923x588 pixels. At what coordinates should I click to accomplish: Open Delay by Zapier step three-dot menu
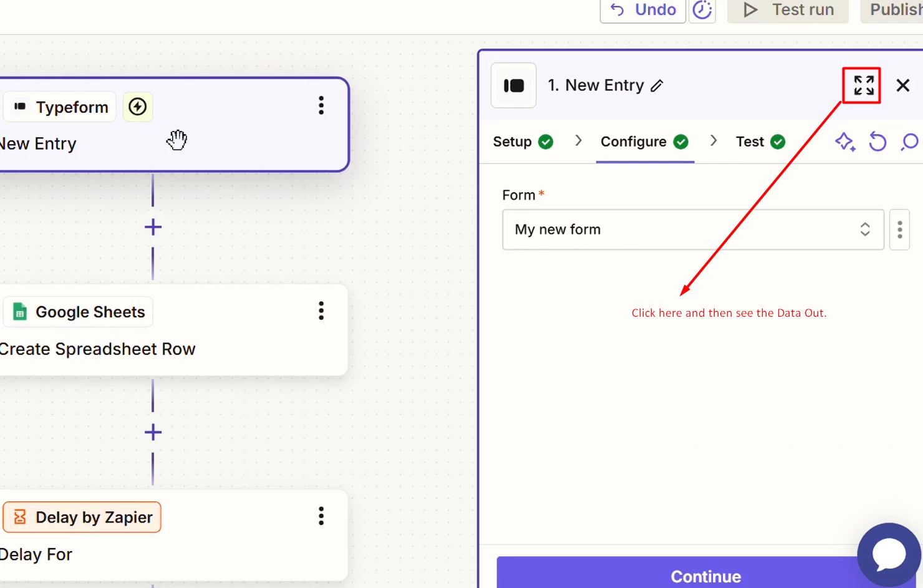point(321,516)
